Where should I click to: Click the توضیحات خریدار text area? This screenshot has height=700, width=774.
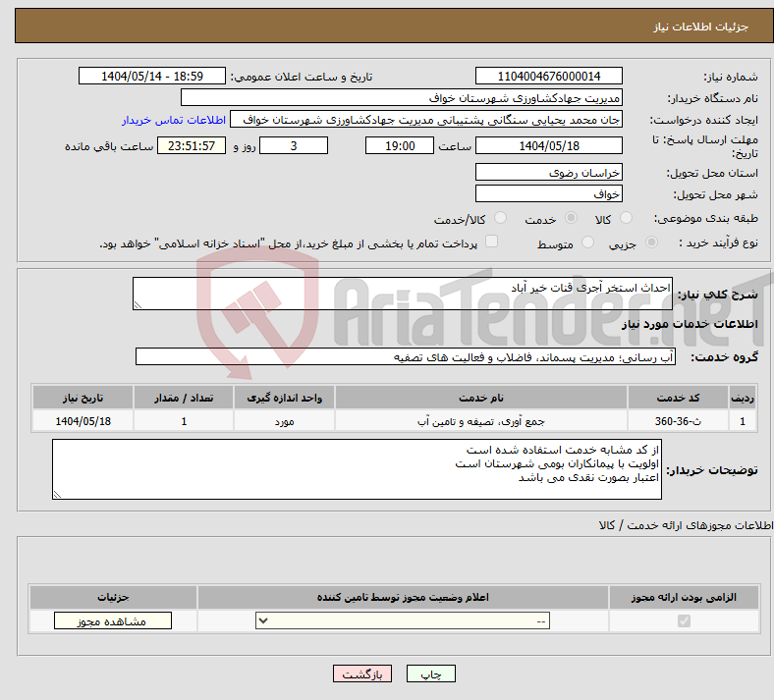tap(357, 469)
